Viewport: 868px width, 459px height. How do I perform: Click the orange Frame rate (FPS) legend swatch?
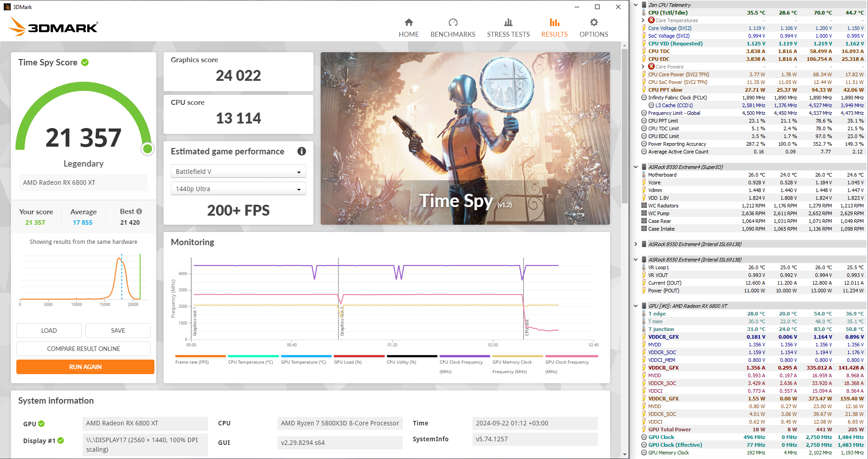[200, 356]
